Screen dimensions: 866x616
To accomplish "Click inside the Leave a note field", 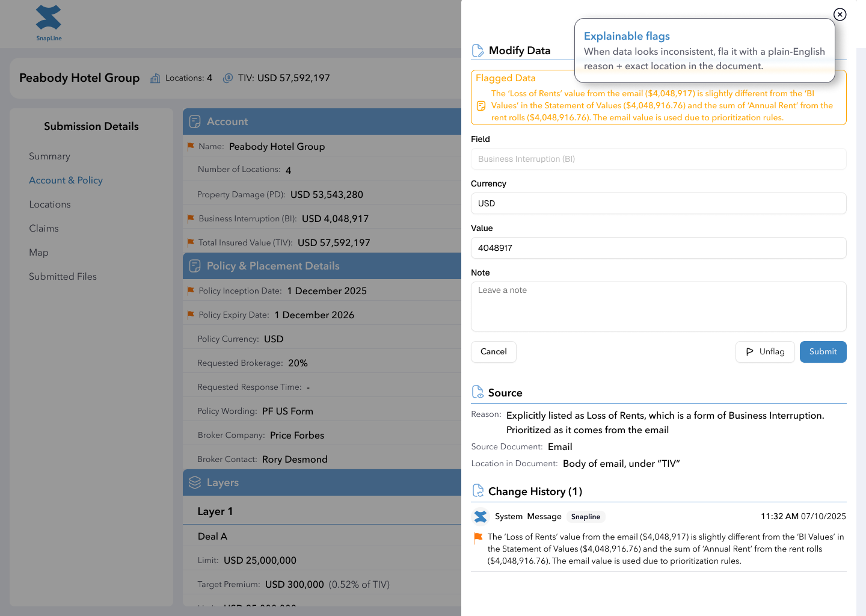I will point(658,306).
